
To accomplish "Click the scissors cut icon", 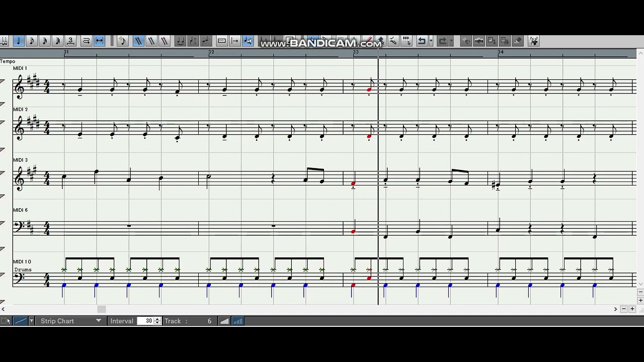I will 466,41.
